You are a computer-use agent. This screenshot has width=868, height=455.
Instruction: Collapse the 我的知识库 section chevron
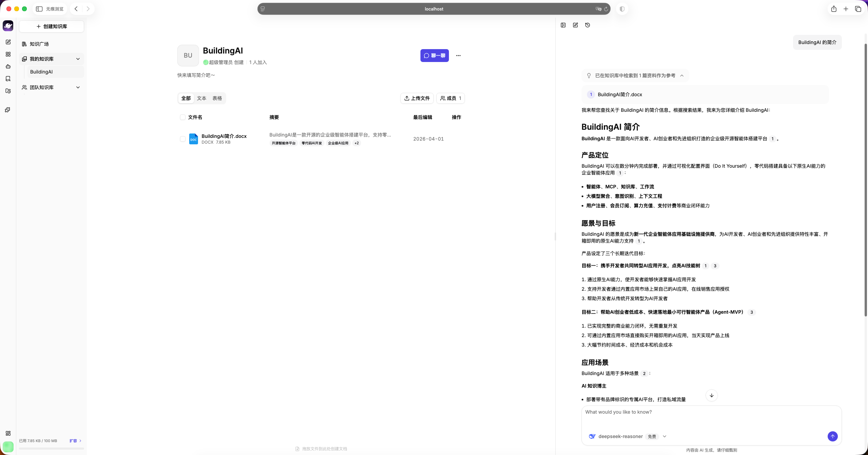78,59
